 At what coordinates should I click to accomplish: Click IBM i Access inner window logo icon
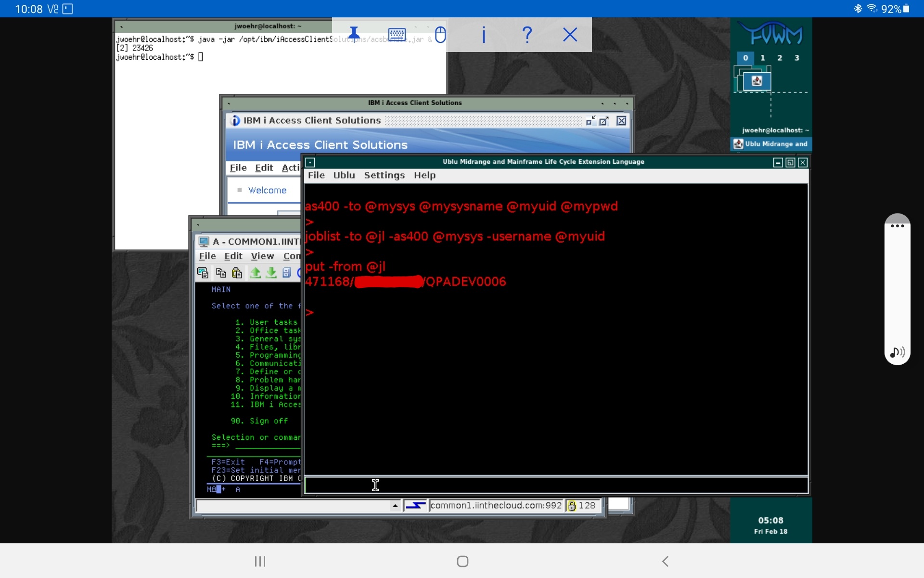(x=235, y=120)
